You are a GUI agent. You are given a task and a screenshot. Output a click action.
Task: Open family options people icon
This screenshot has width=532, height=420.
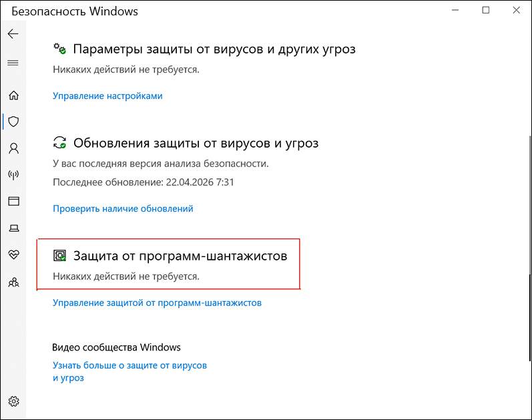[13, 282]
